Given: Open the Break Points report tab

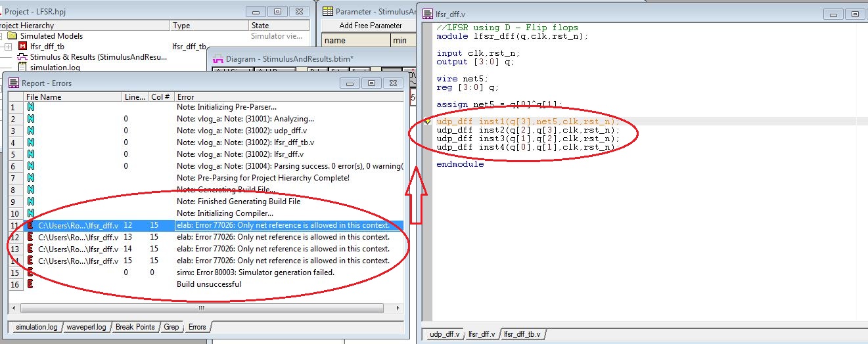Looking at the screenshot, I should point(135,327).
